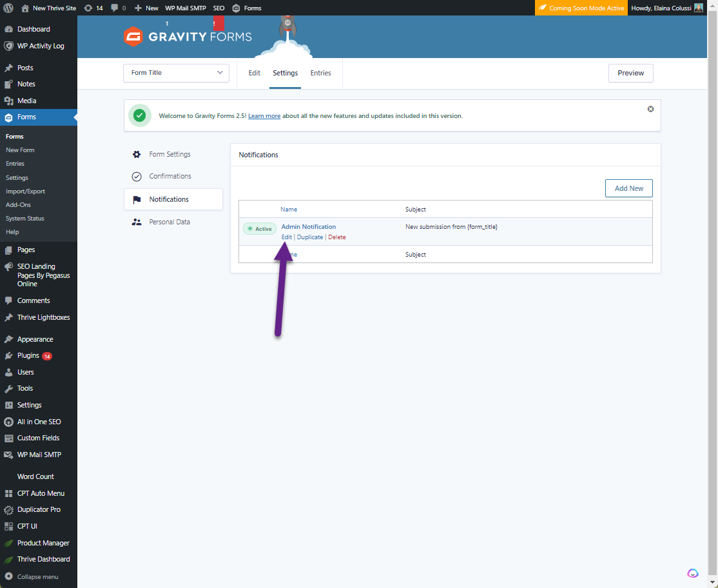718x588 pixels.
Task: Click the Duplicator Pro icon
Action: pos(8,510)
